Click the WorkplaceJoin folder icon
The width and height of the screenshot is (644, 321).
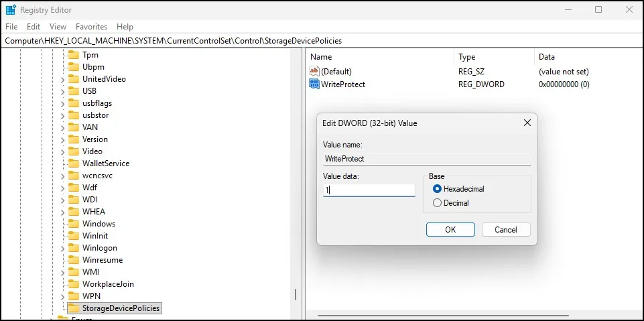pos(74,283)
